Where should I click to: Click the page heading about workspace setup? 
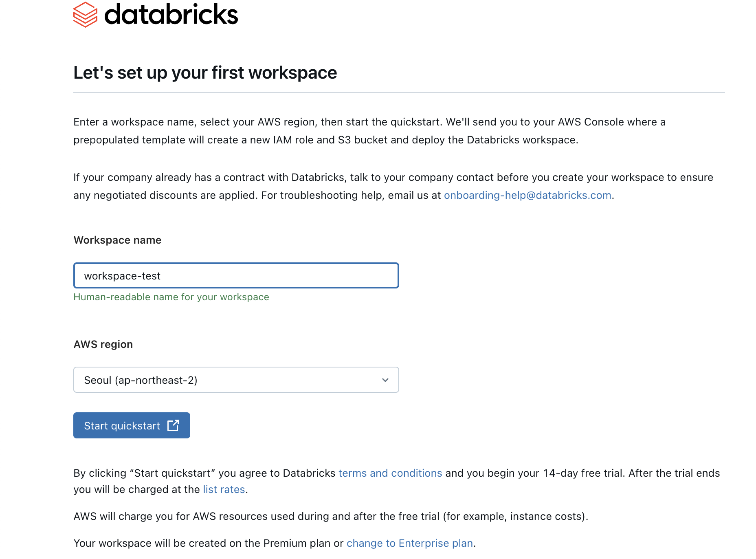pos(205,73)
